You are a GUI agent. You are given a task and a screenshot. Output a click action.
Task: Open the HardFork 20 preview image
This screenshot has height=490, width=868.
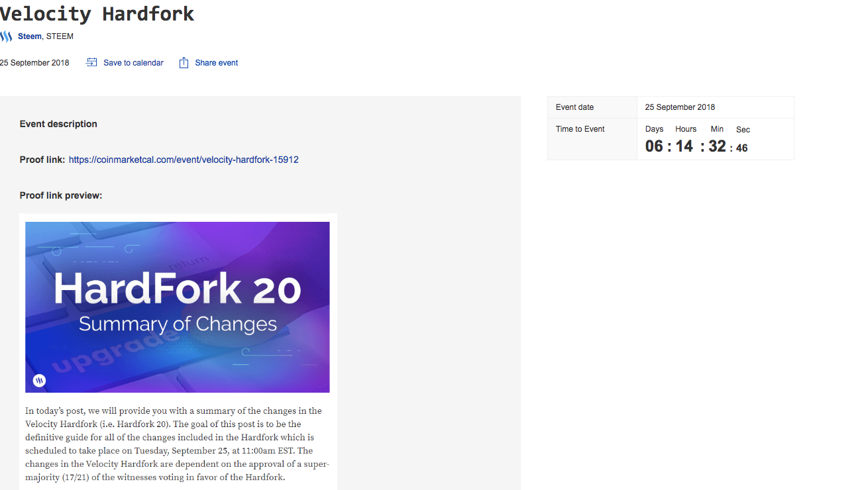[178, 307]
